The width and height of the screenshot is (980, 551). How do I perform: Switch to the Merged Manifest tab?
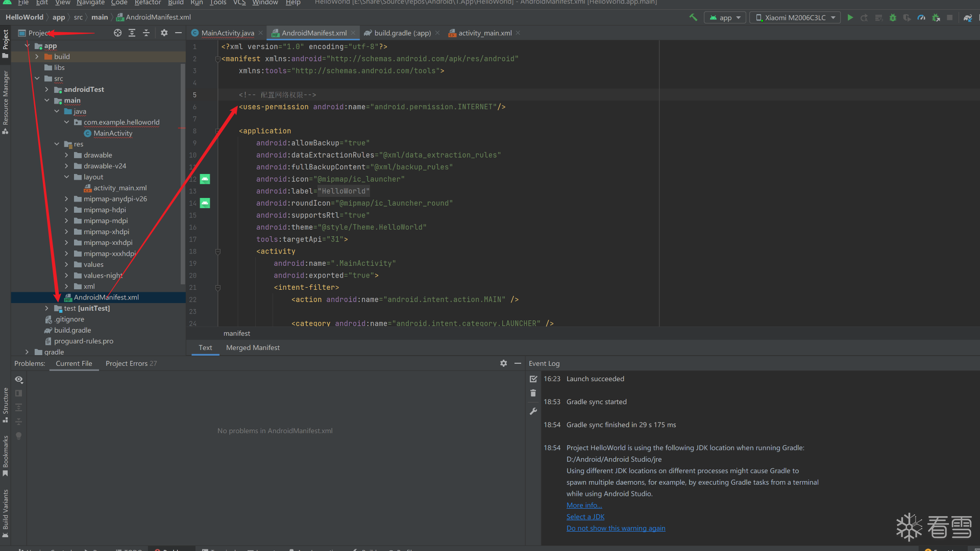coord(253,348)
